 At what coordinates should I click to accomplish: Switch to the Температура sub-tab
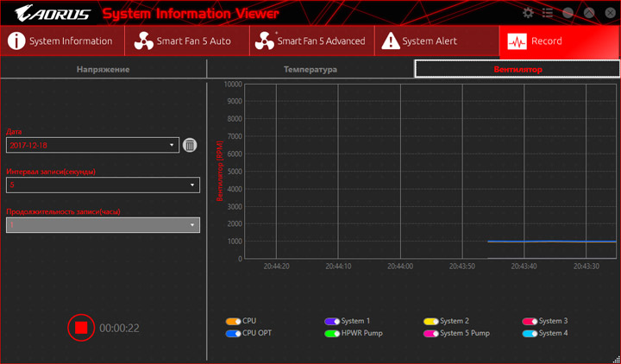point(310,69)
